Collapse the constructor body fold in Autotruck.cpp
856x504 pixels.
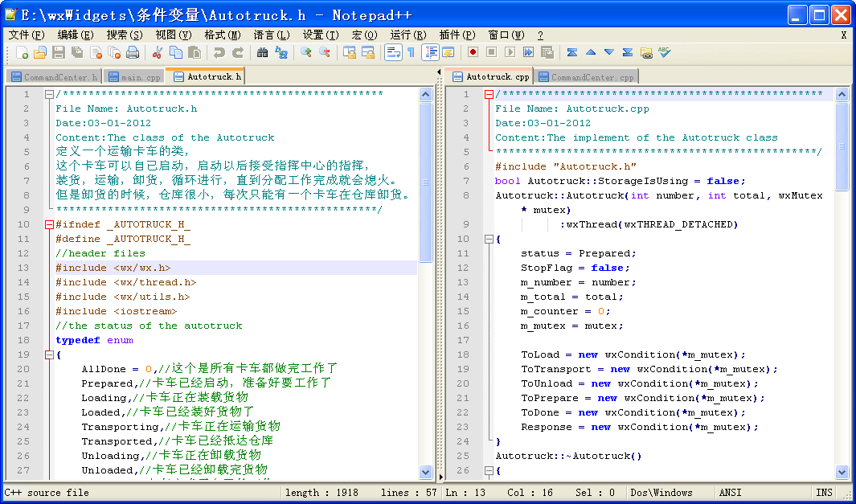tap(489, 240)
